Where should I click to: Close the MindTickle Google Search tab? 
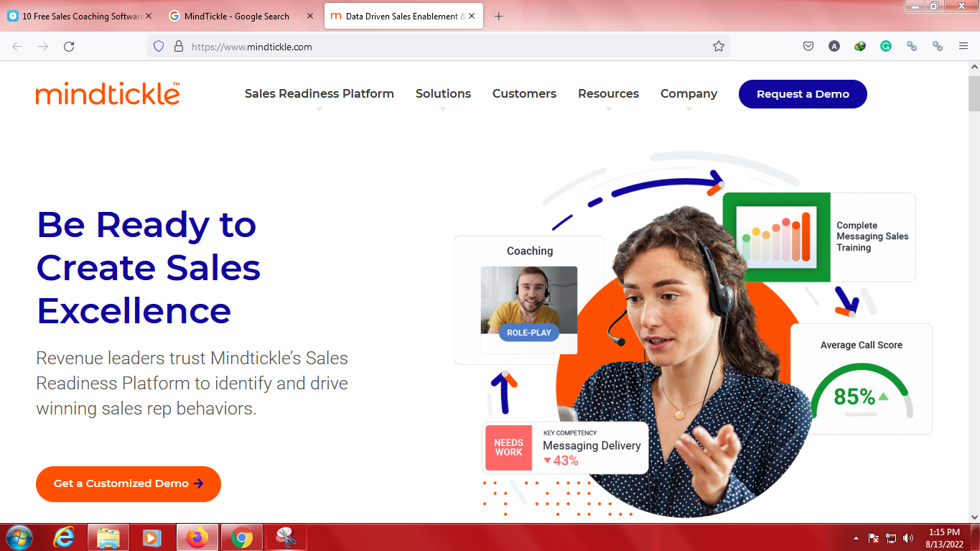tap(310, 16)
